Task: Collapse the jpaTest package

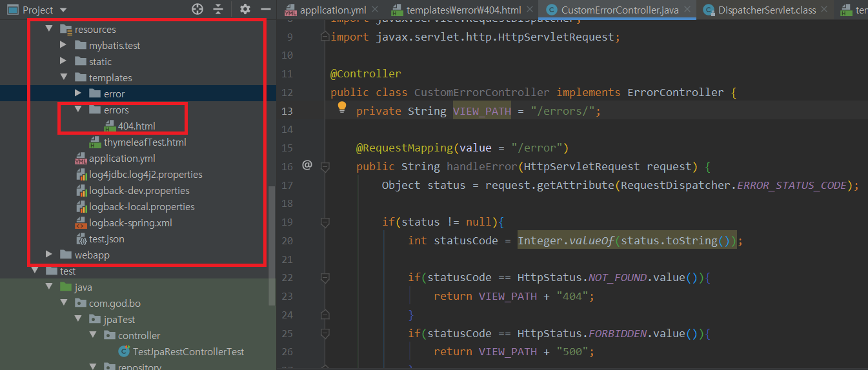Action: [78, 319]
